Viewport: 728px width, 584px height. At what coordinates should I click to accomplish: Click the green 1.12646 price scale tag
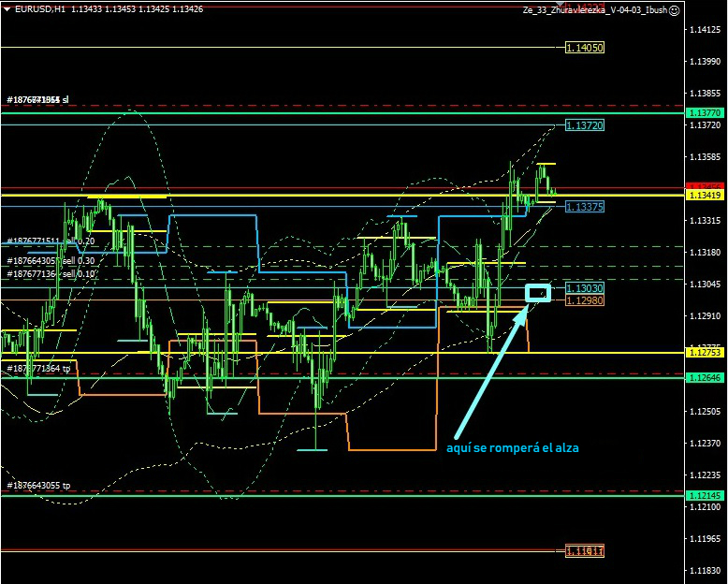point(705,377)
